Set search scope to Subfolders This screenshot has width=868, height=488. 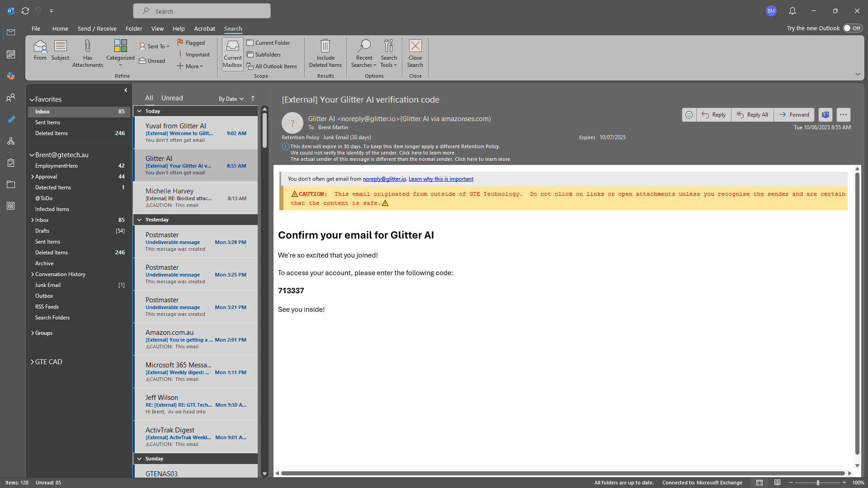pyautogui.click(x=264, y=54)
